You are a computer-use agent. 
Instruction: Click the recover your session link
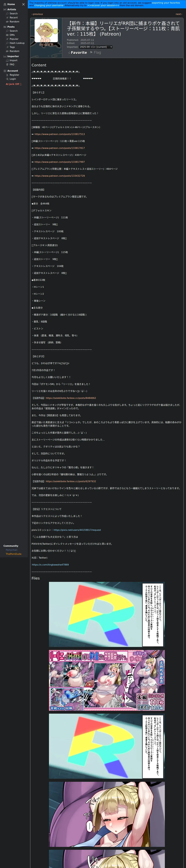coord(103,5)
